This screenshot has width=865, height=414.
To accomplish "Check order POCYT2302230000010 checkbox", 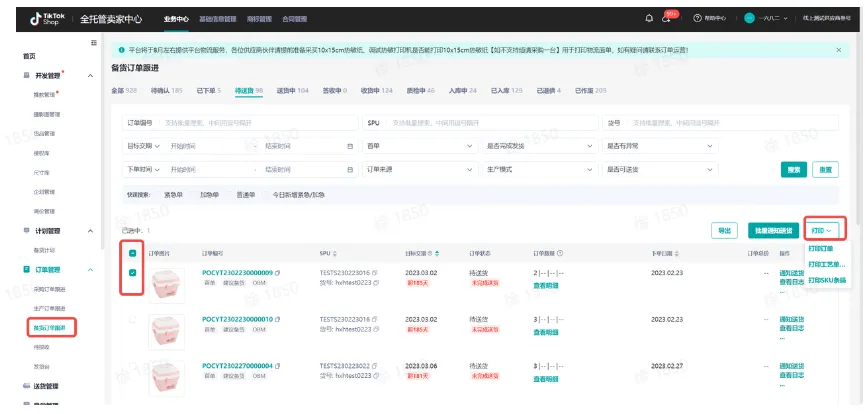I will pos(133,319).
